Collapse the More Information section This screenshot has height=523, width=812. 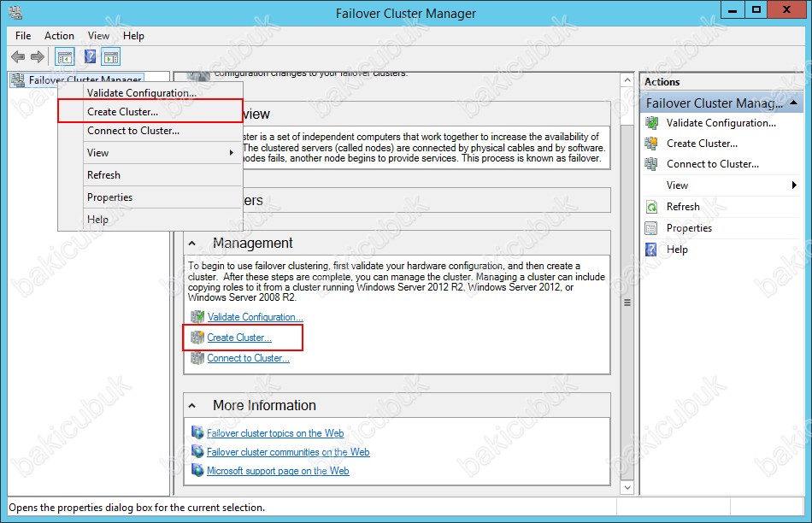pyautogui.click(x=192, y=405)
